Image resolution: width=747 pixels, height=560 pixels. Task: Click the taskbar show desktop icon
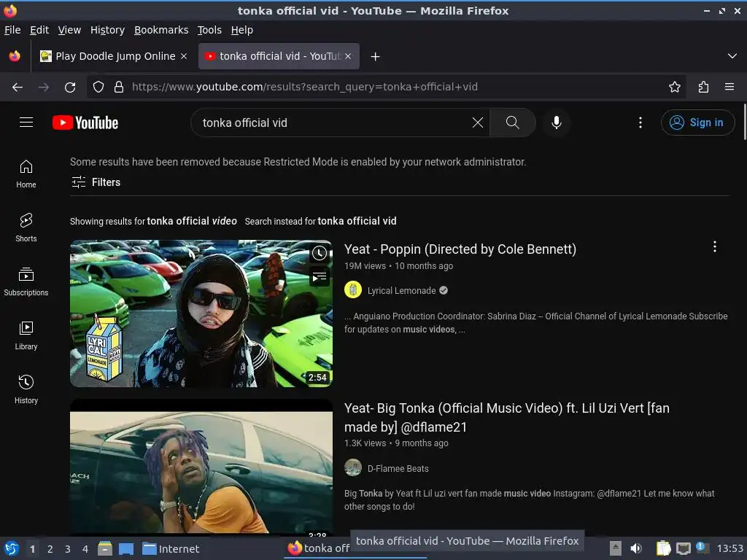click(125, 549)
